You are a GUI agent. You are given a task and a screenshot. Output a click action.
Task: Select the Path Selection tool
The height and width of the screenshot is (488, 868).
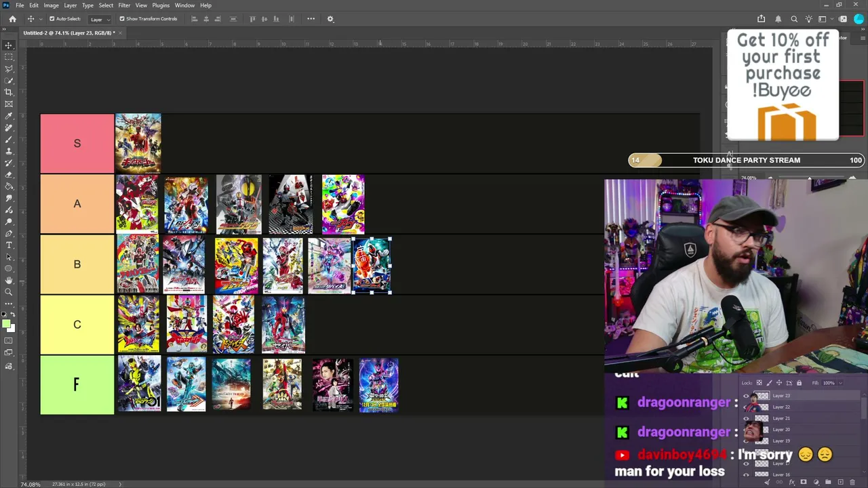[9, 257]
